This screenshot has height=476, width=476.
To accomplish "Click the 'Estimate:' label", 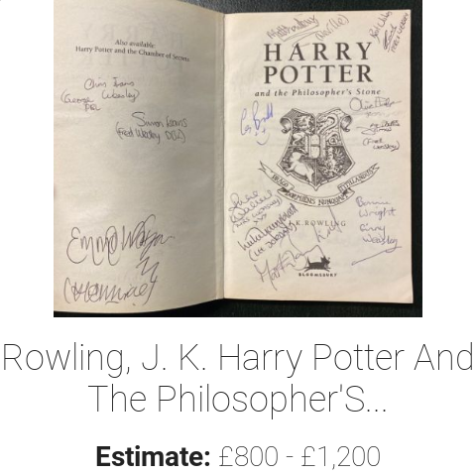I will click(153, 456).
